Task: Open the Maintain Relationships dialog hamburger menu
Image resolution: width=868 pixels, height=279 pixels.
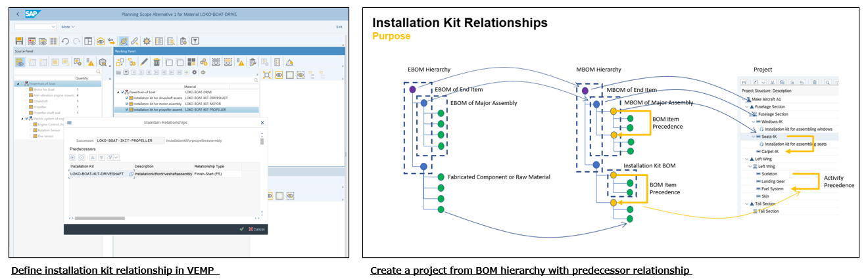Action: pyautogui.click(x=70, y=123)
